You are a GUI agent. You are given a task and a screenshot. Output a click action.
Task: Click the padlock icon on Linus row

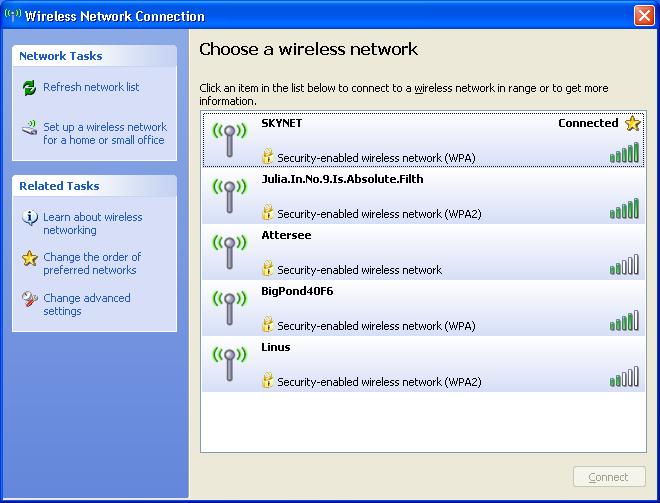(x=267, y=380)
